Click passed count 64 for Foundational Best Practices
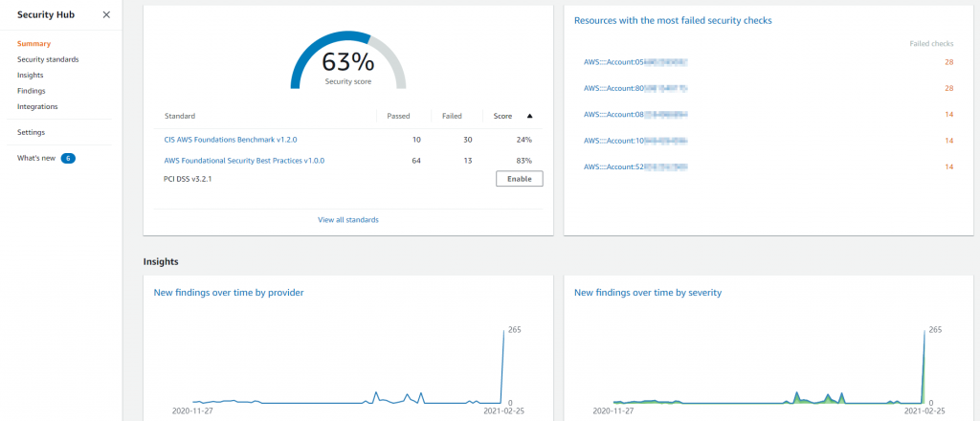The image size is (980, 421). pos(416,161)
